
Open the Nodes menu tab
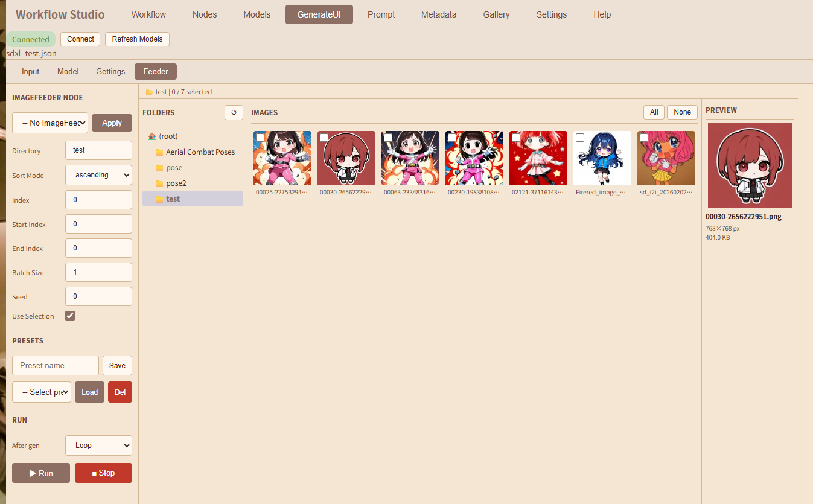pyautogui.click(x=205, y=14)
